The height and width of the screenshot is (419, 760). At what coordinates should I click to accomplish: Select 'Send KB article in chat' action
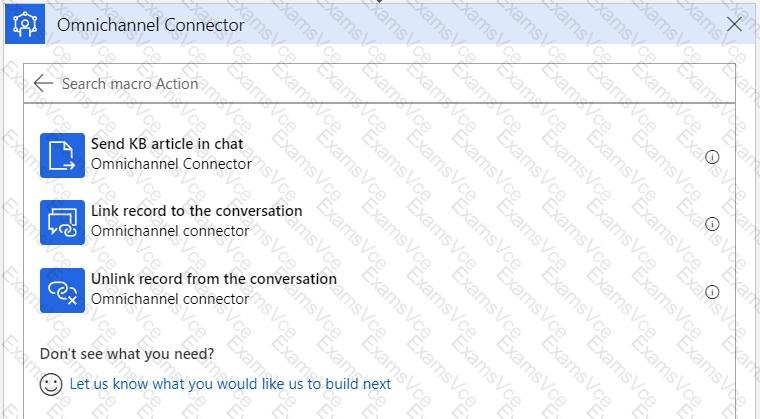[x=167, y=144]
